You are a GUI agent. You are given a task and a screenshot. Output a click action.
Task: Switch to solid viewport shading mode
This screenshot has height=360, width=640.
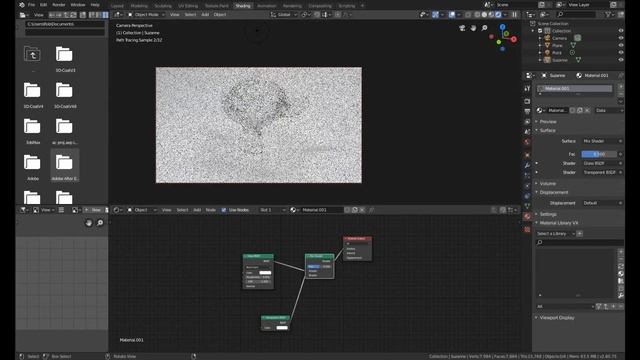coord(484,15)
